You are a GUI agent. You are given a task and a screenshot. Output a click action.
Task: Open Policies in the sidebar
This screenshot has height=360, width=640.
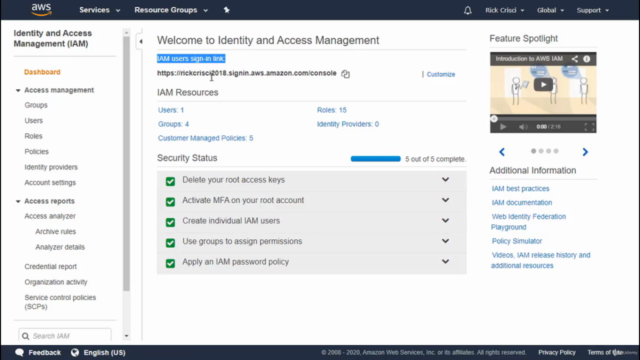(x=36, y=151)
